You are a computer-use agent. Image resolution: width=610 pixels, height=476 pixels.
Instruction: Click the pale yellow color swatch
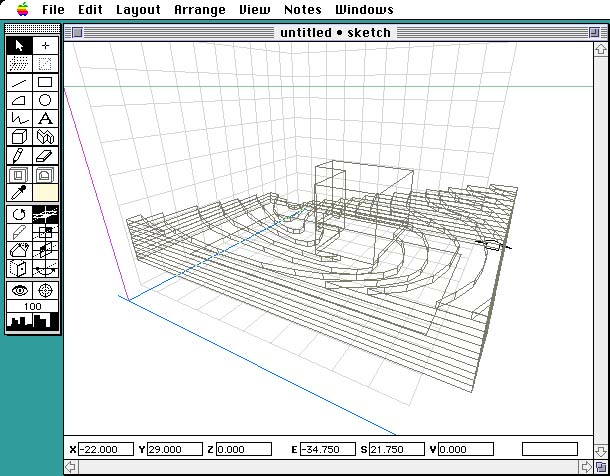(45, 191)
